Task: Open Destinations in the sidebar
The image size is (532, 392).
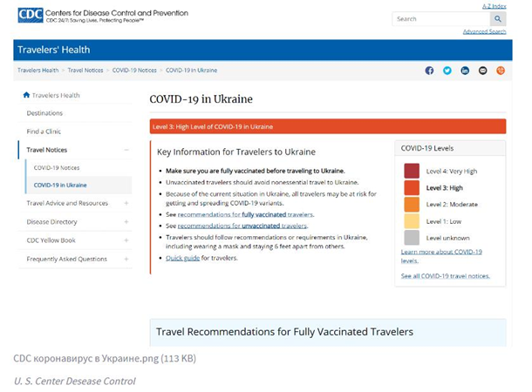Action: 44,113
